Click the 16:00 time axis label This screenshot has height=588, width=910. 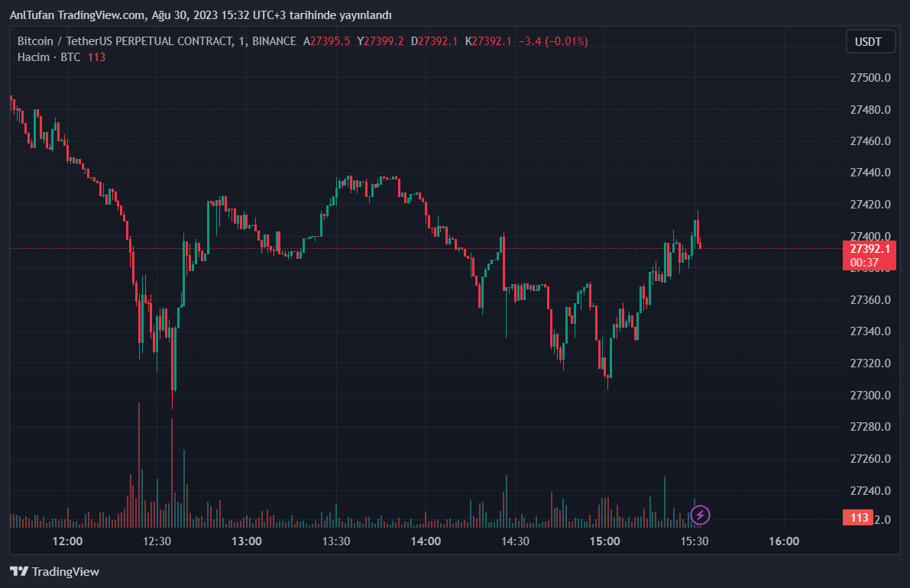(x=783, y=541)
